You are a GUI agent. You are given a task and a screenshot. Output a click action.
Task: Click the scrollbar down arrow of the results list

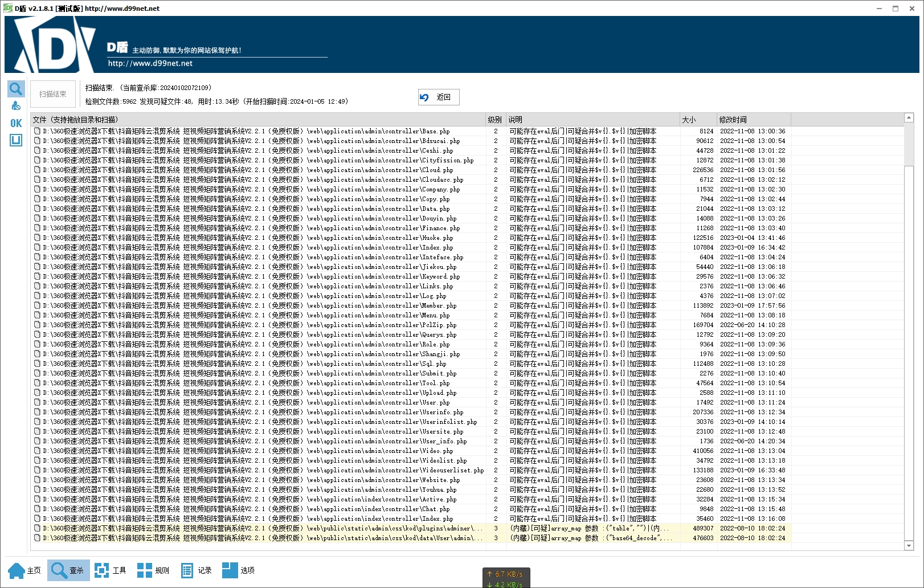tap(909, 546)
